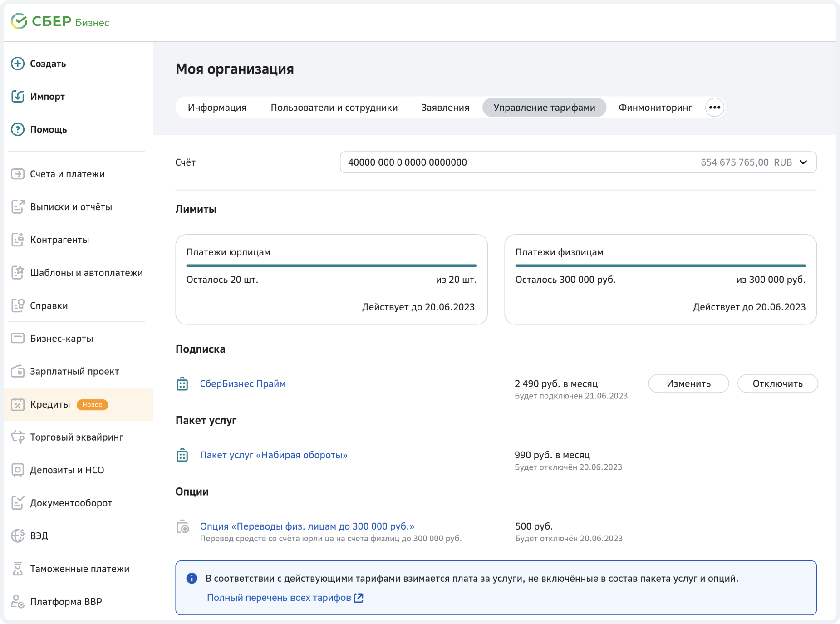Click the Sber logo checkmark icon
The height and width of the screenshot is (624, 840).
[x=19, y=21]
